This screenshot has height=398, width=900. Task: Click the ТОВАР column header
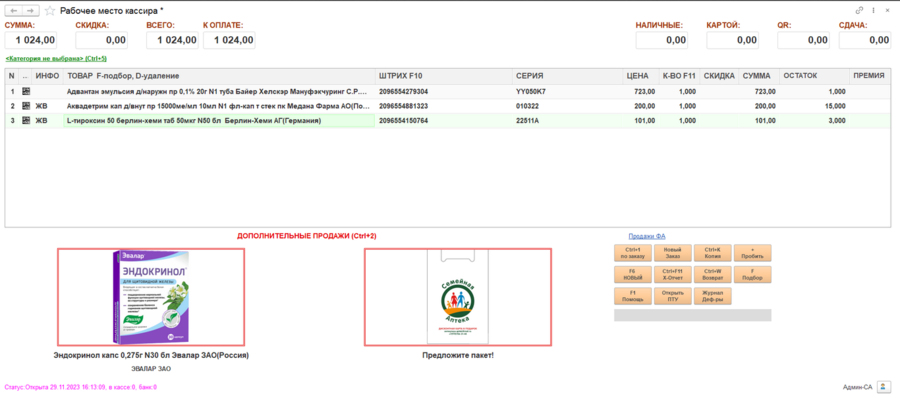(219, 76)
